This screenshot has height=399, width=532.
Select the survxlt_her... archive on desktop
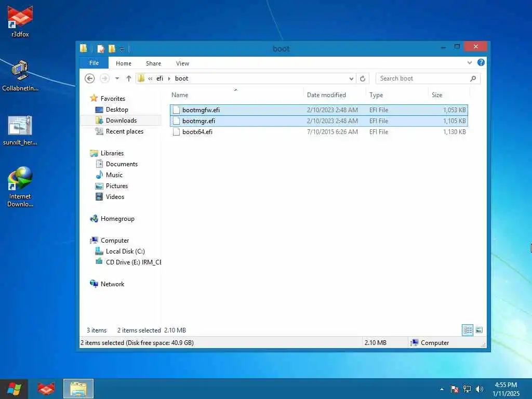click(x=20, y=130)
